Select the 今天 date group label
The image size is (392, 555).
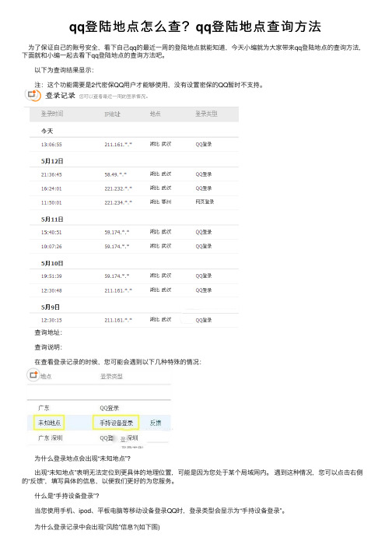click(47, 131)
